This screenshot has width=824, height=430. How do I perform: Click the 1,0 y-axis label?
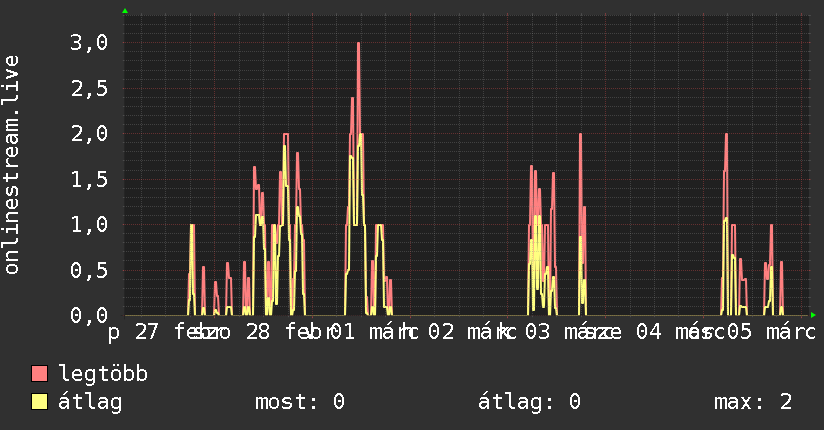[x=89, y=224]
